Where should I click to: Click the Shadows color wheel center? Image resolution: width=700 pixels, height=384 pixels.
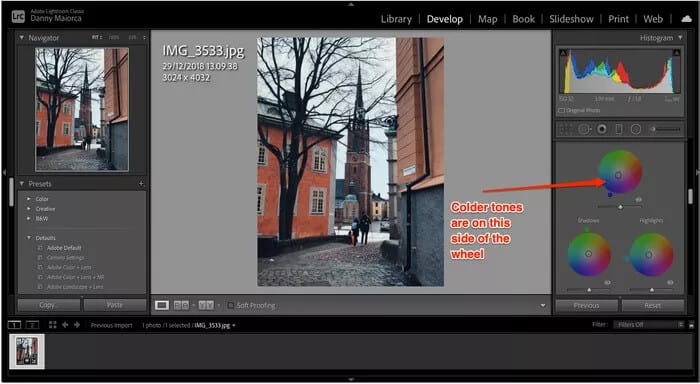[588, 254]
